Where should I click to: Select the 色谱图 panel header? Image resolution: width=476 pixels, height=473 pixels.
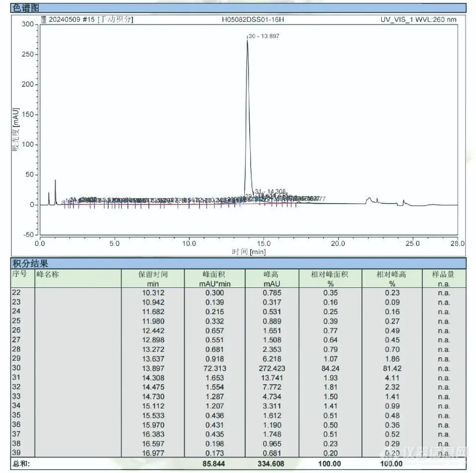point(26,8)
